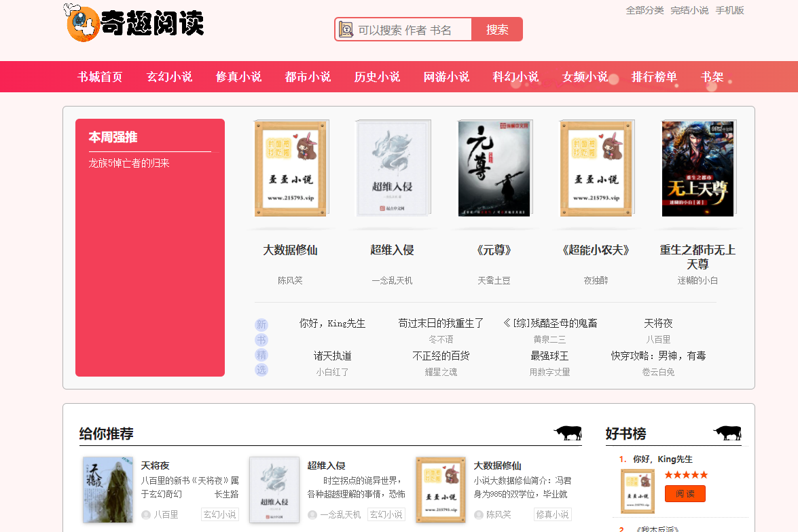Image resolution: width=798 pixels, height=532 pixels.
Task: Open 历史小说 nav category
Action: point(377,77)
